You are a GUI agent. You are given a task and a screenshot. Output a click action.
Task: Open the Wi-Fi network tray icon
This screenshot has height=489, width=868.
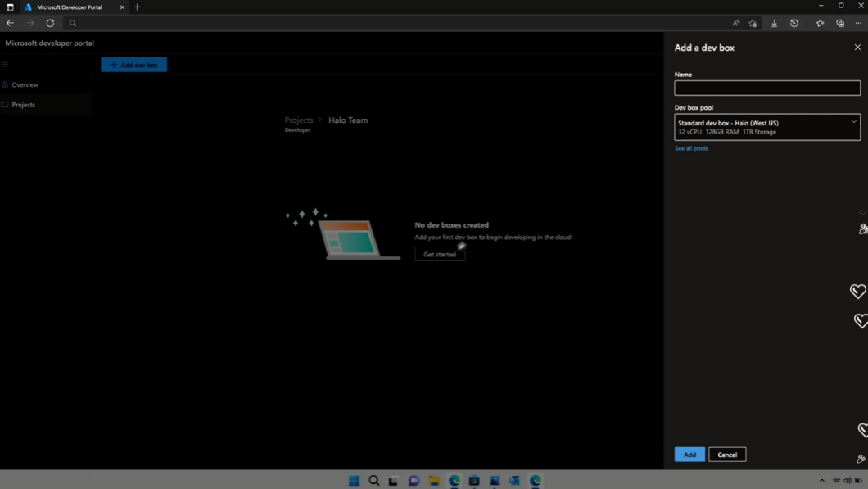pos(836,481)
